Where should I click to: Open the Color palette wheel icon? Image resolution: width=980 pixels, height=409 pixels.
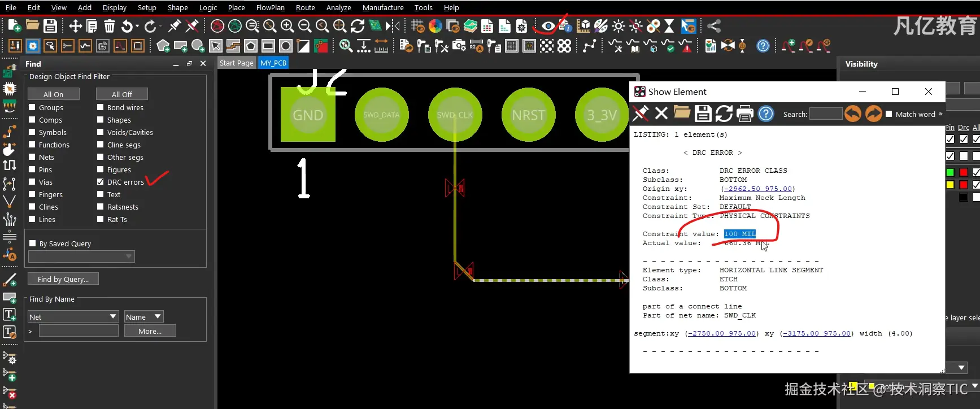(x=435, y=26)
